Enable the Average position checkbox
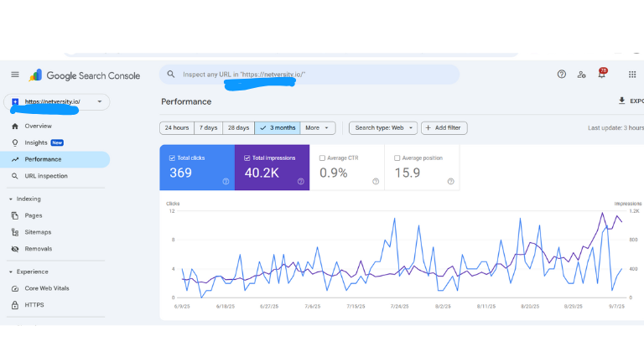This screenshot has width=644, height=362. (x=397, y=158)
